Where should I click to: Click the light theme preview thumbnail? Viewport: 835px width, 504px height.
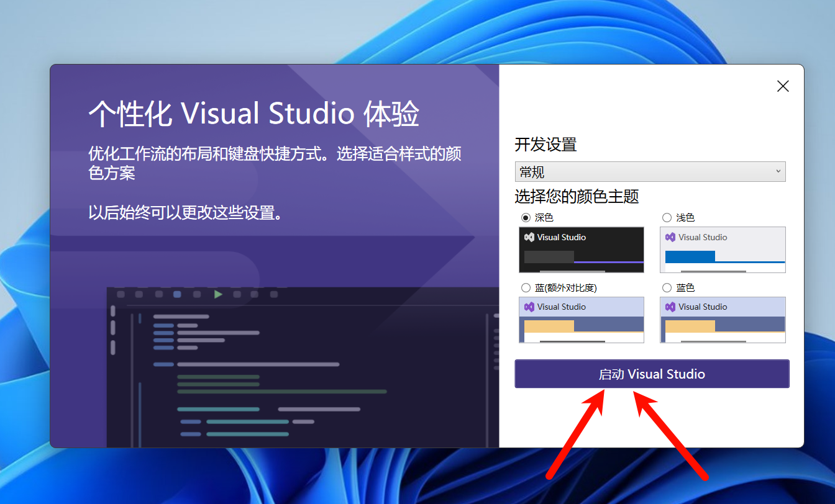pyautogui.click(x=723, y=250)
